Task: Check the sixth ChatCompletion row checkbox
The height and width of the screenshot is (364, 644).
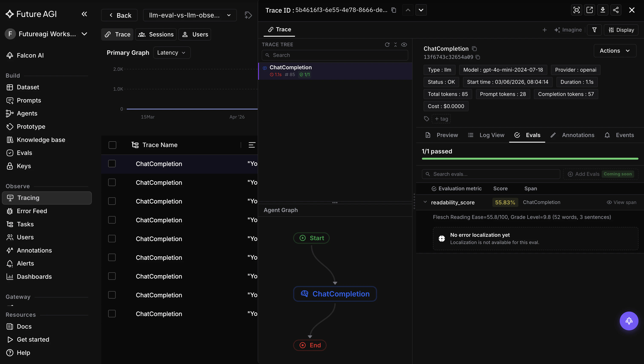Action: coord(112,257)
